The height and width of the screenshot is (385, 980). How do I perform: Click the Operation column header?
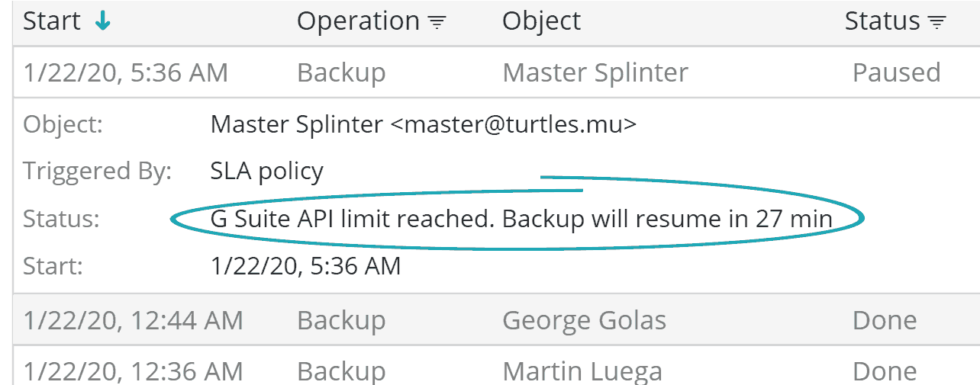click(358, 21)
